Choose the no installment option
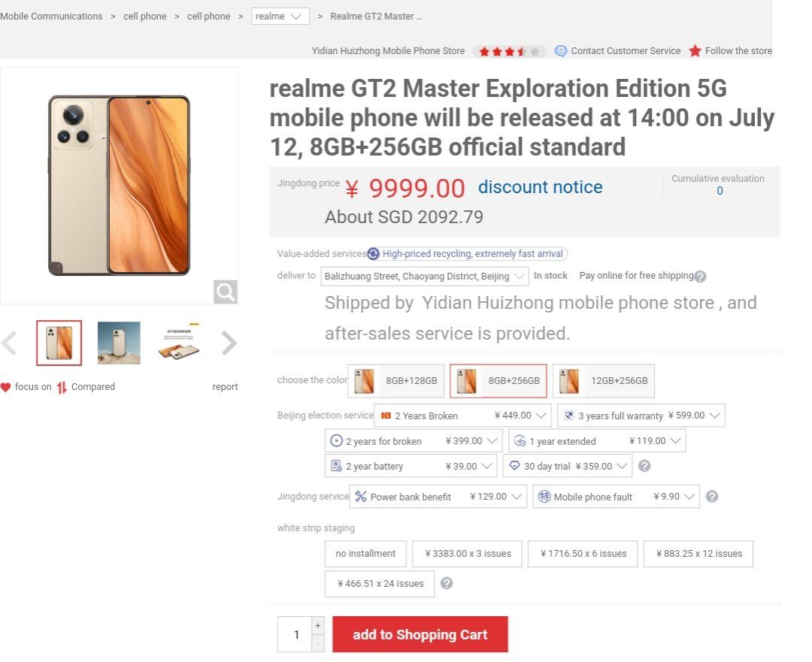Screen dimensions: 812x662 coord(365,554)
